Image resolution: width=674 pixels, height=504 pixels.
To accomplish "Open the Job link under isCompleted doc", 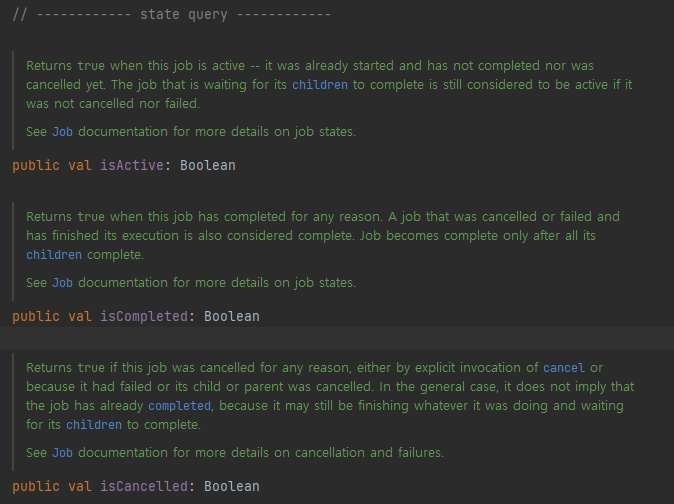I will (62, 283).
